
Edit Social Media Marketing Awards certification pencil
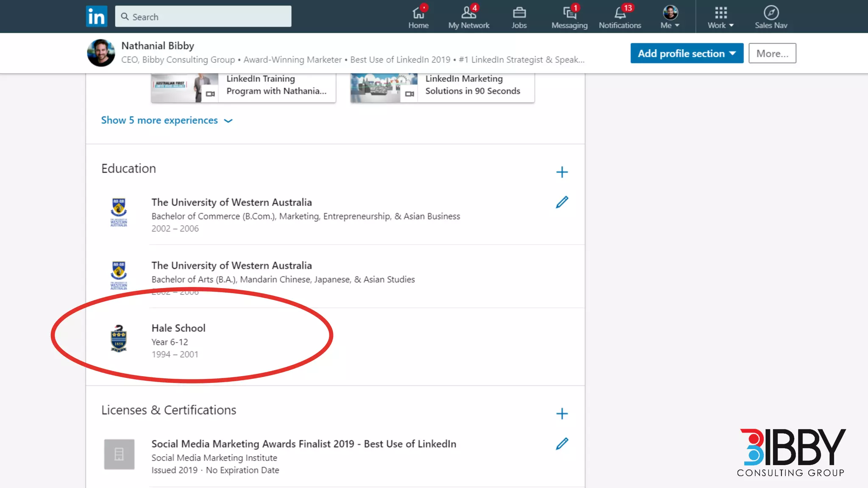tap(562, 444)
